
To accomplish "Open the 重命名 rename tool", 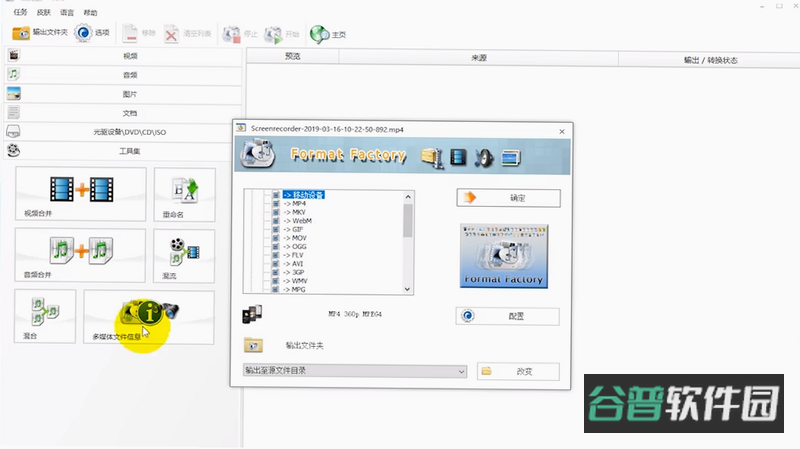I will coord(184,194).
